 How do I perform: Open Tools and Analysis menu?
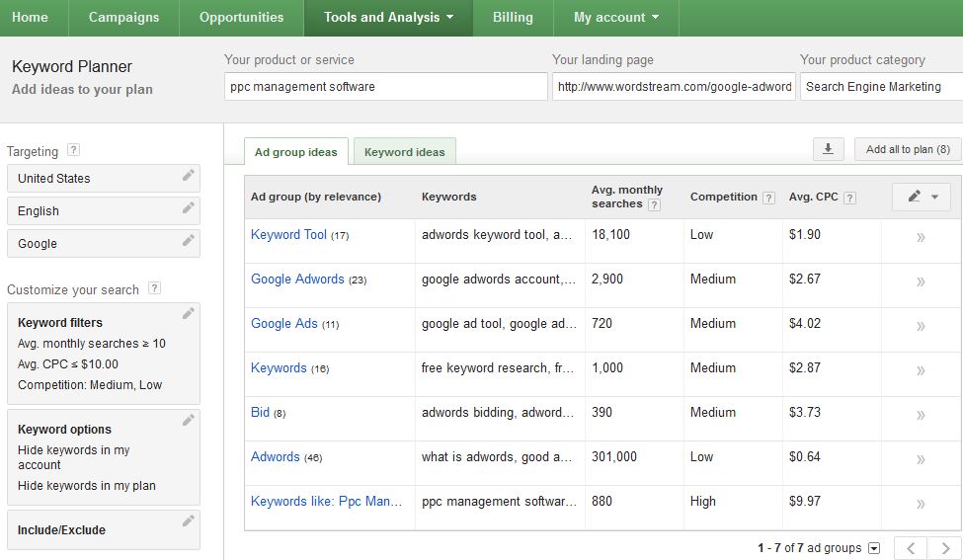tap(388, 18)
